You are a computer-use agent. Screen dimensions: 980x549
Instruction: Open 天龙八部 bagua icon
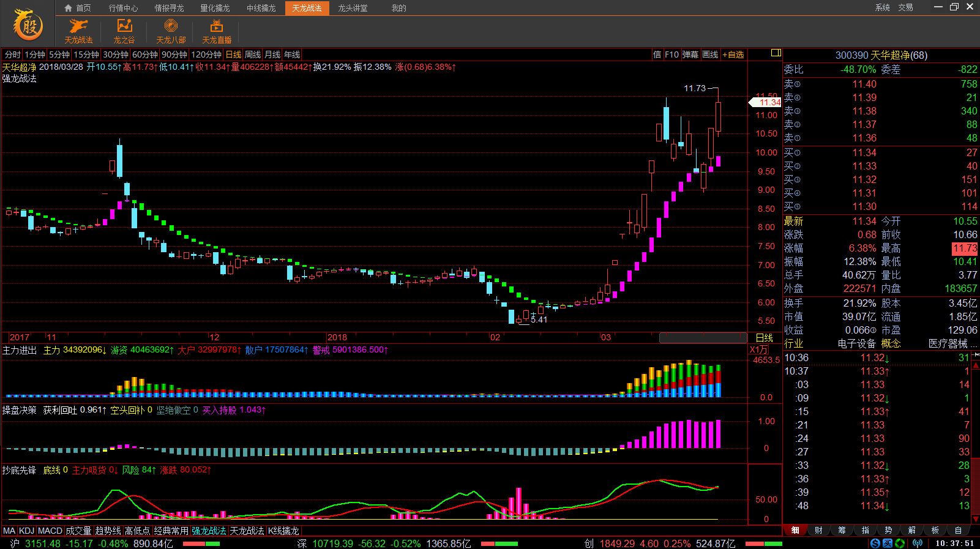tap(171, 31)
